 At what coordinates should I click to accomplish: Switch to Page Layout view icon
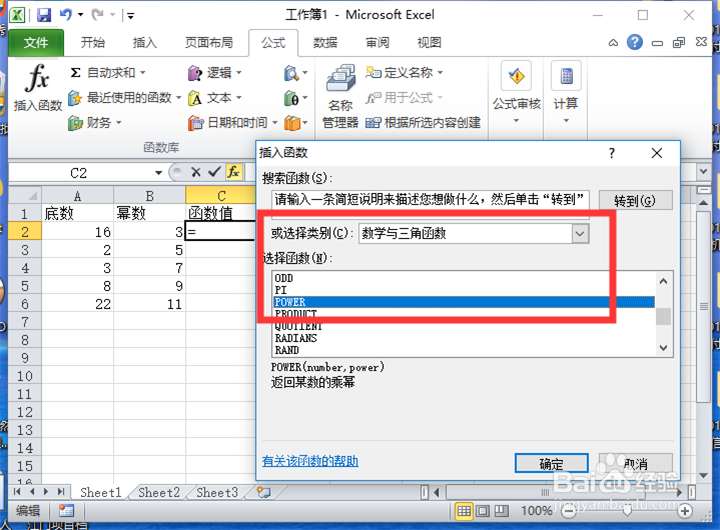point(483,511)
